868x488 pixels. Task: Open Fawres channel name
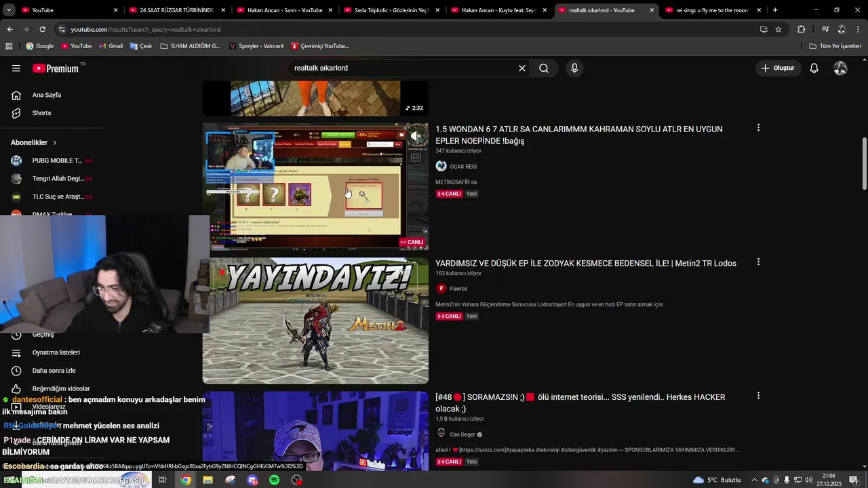point(458,289)
